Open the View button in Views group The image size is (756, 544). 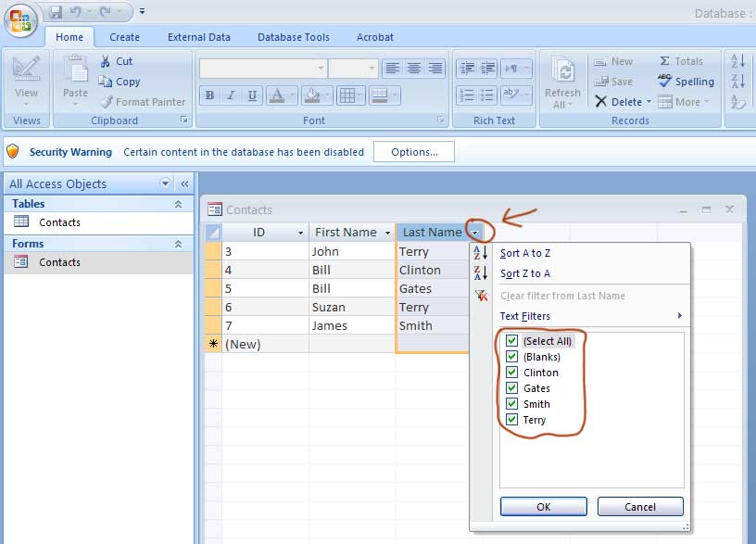pos(26,82)
